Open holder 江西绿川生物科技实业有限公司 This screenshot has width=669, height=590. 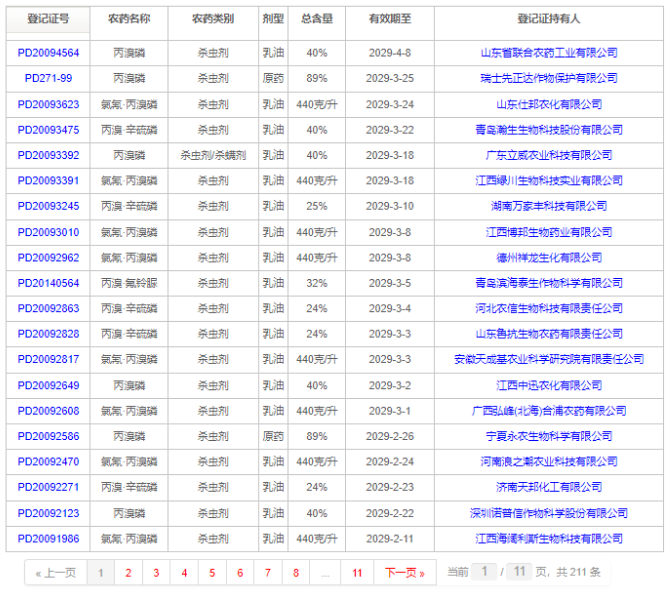pyautogui.click(x=549, y=180)
